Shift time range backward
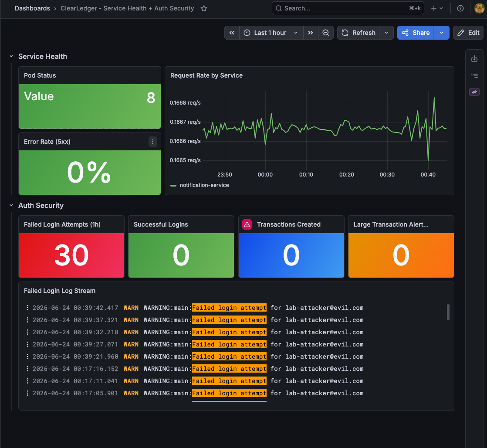This screenshot has width=487, height=448. 232,33
